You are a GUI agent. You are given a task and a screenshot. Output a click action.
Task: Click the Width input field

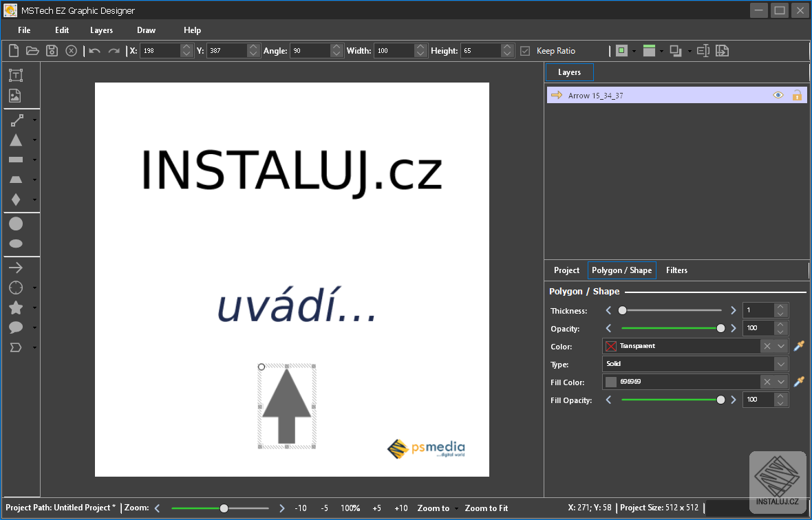point(394,51)
